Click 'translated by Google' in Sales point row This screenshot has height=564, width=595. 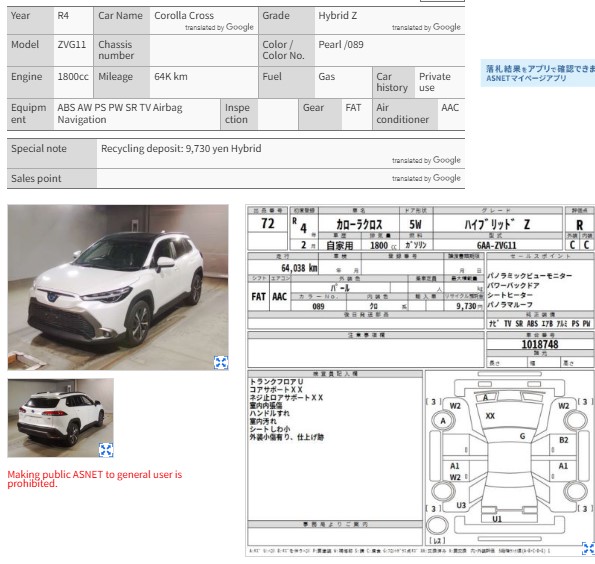[x=426, y=178]
